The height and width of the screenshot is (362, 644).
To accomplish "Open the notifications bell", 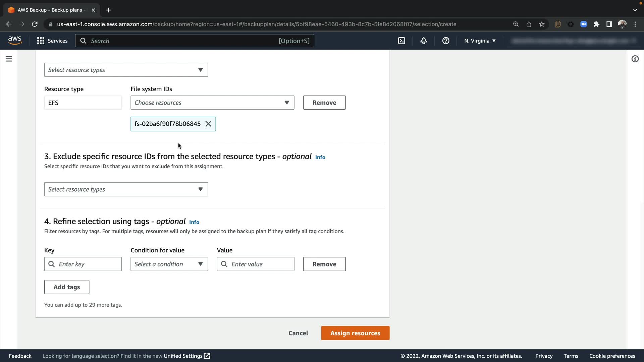I will [x=424, y=41].
